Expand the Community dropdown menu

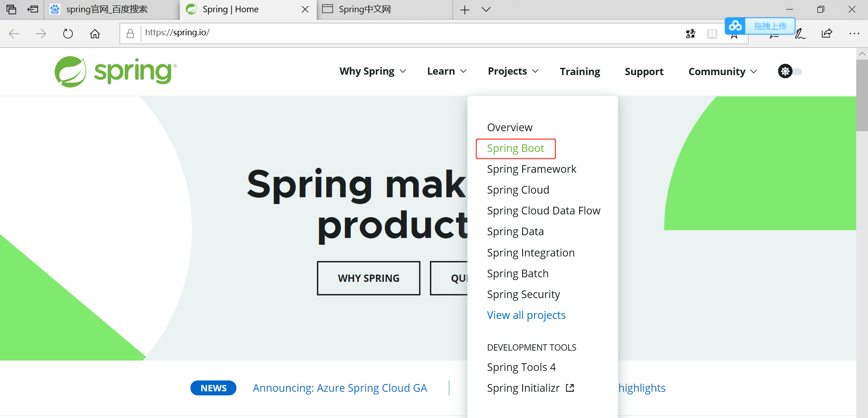coord(722,71)
